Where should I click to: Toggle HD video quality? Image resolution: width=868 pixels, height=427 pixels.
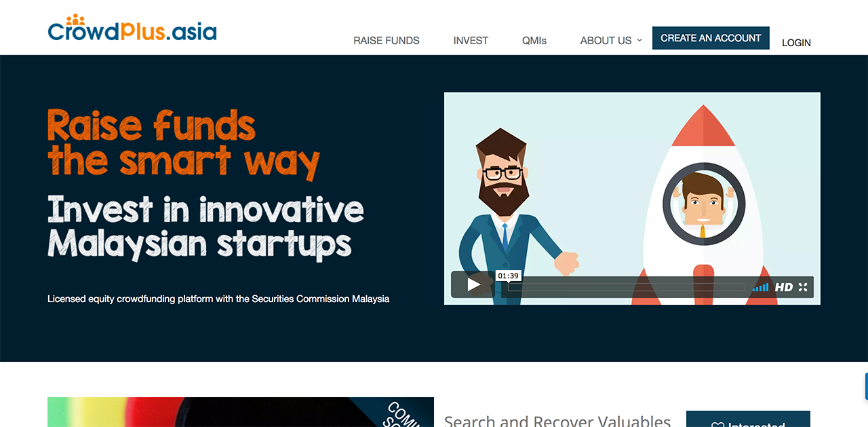[x=784, y=287]
